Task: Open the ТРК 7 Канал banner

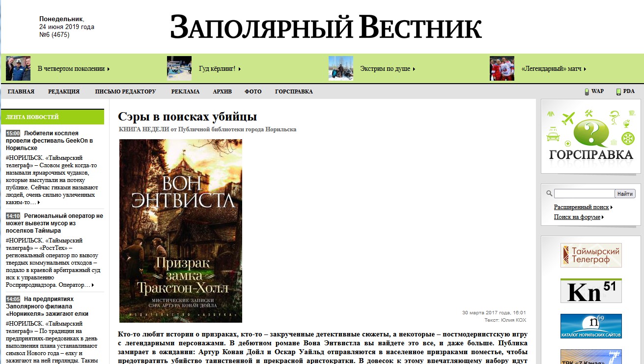Action: pos(591,357)
